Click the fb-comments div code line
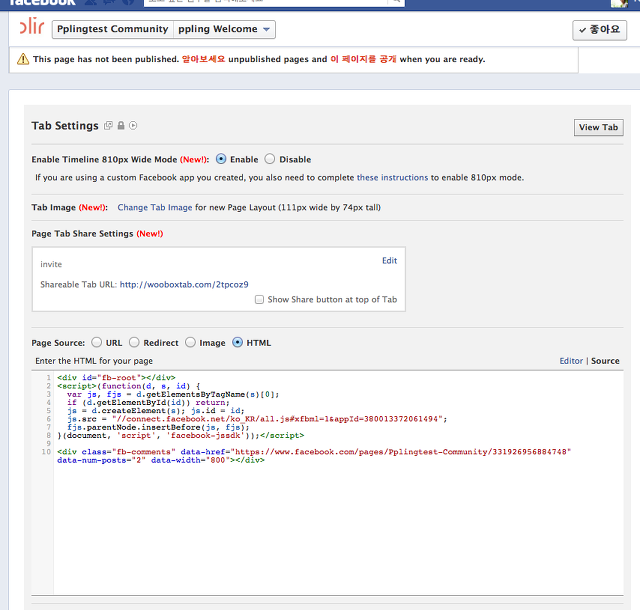The width and height of the screenshot is (640, 610). [314, 452]
